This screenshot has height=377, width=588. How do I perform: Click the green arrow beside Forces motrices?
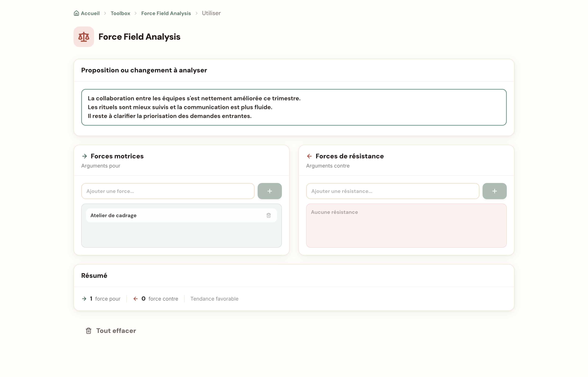(85, 156)
